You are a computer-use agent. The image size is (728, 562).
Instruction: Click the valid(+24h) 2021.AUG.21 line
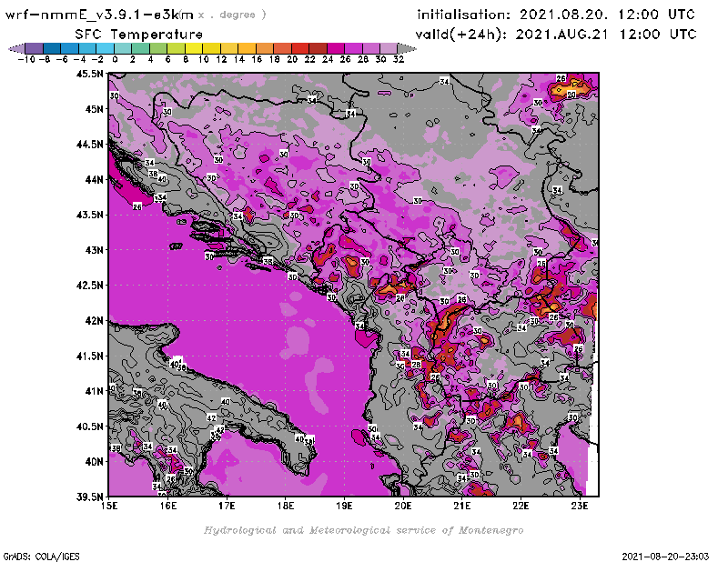click(556, 35)
